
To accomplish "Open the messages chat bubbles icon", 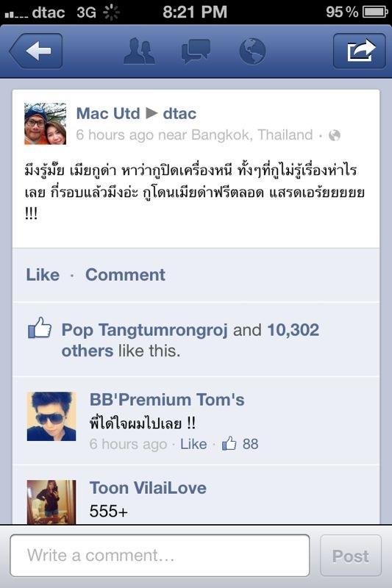I will tap(196, 51).
